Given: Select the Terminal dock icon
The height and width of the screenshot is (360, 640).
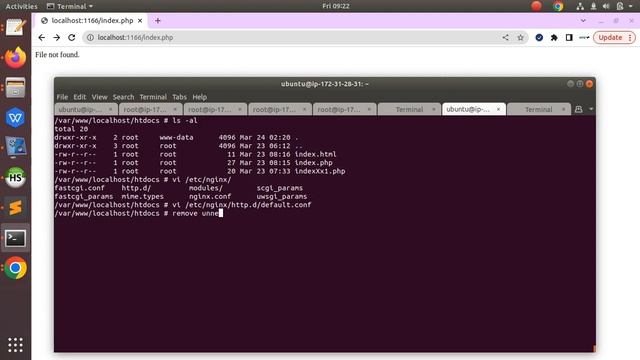Looking at the screenshot, I should (16, 238).
